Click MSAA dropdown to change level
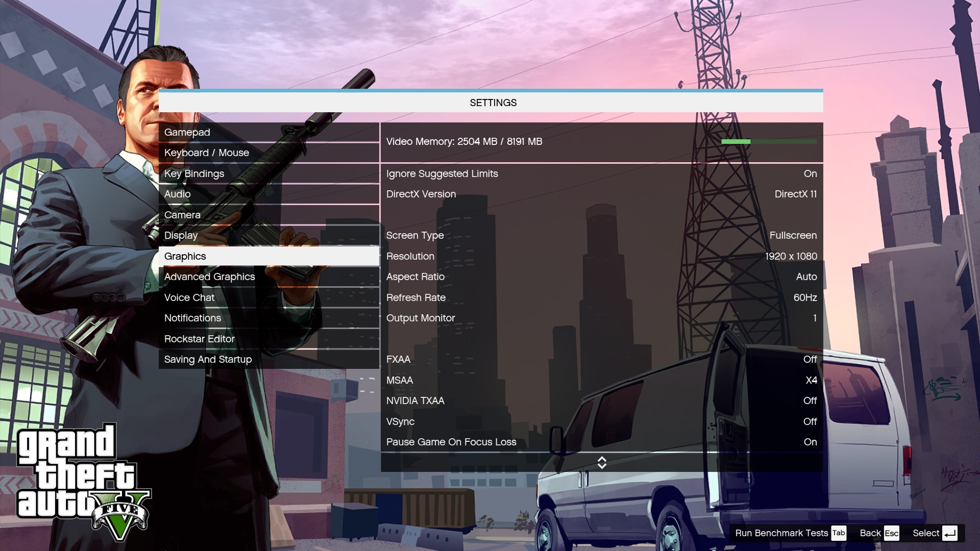This screenshot has height=551, width=980. point(811,380)
